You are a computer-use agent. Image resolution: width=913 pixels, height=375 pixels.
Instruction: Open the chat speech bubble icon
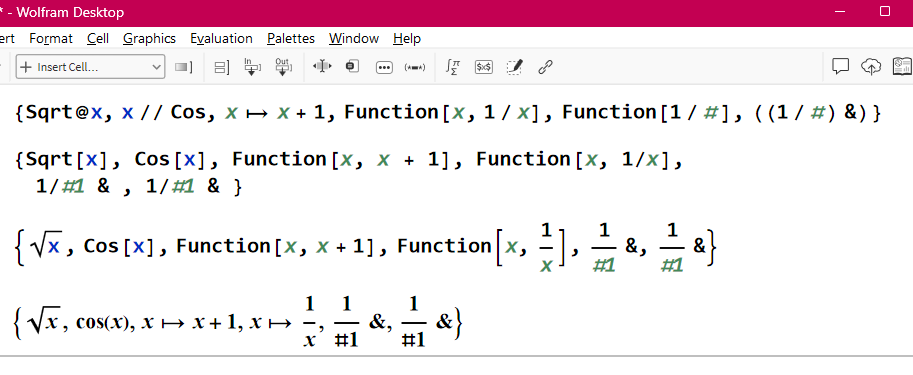(x=840, y=66)
